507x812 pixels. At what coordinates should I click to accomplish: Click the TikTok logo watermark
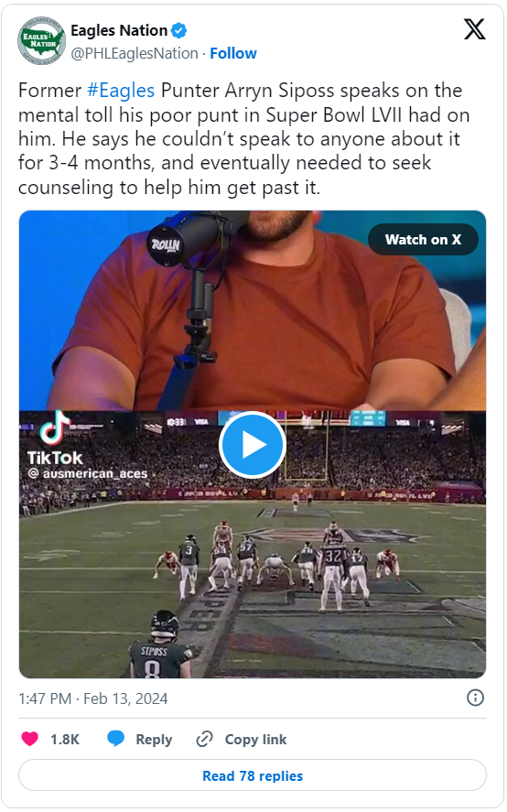55,438
